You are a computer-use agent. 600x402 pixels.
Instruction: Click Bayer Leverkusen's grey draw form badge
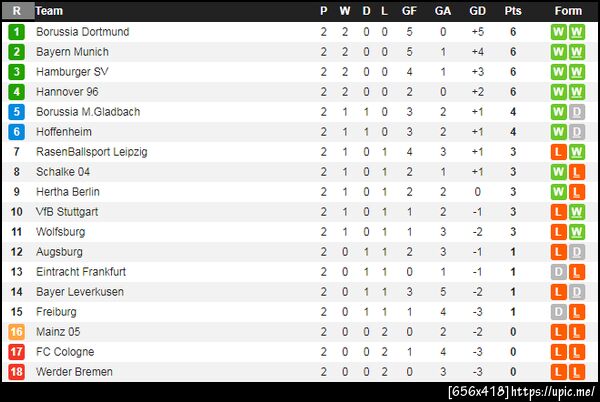click(x=576, y=292)
